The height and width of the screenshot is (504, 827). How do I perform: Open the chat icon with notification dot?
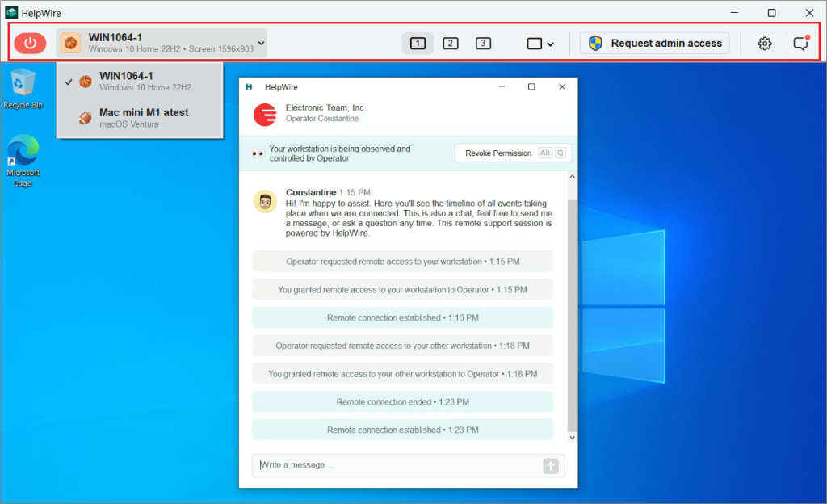(x=800, y=44)
